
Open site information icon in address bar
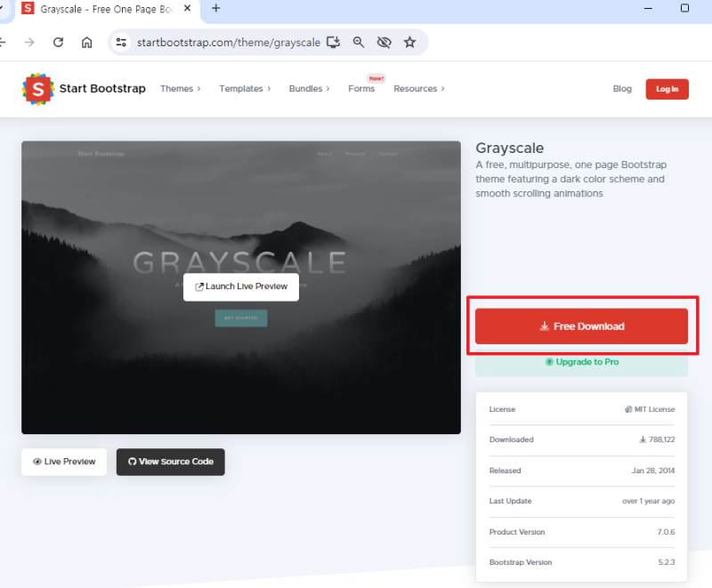pyautogui.click(x=121, y=42)
